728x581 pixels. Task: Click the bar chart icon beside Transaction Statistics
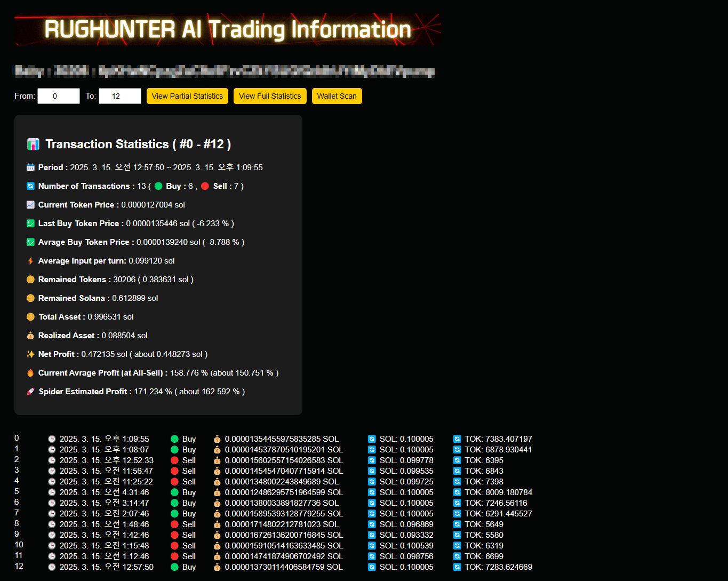coord(33,144)
